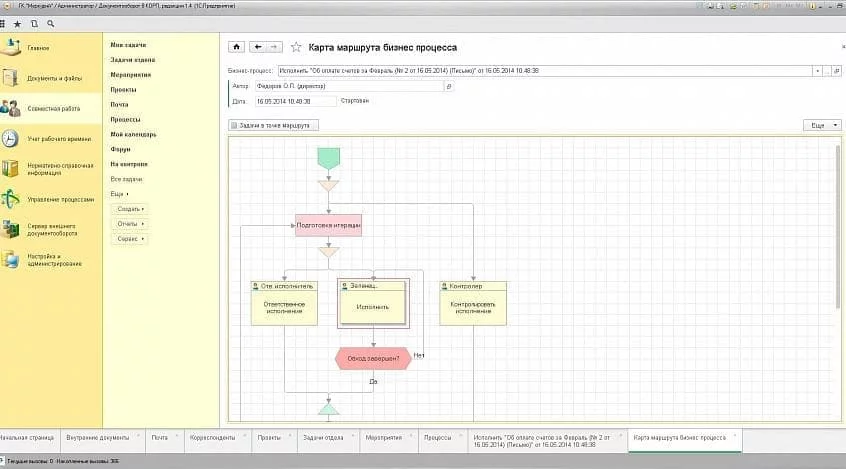Open the Еще dropdown above the diagram
This screenshot has height=469, width=846.
[822, 125]
